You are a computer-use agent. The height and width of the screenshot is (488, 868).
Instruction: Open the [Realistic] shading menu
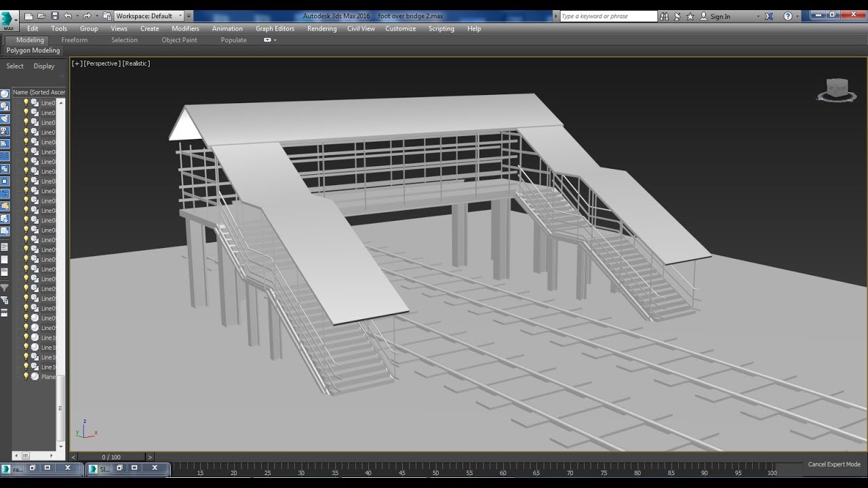tap(136, 63)
